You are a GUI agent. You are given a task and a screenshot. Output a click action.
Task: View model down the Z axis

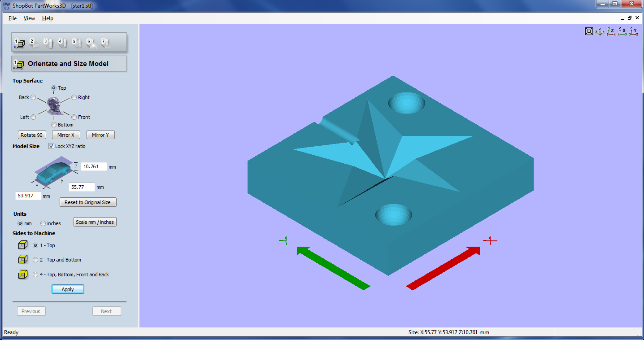point(611,31)
